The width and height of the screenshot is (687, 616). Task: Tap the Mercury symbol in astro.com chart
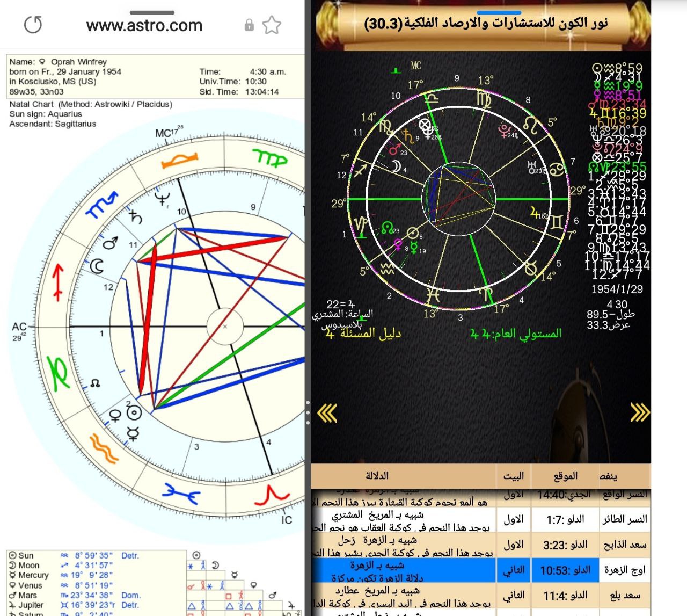(133, 433)
